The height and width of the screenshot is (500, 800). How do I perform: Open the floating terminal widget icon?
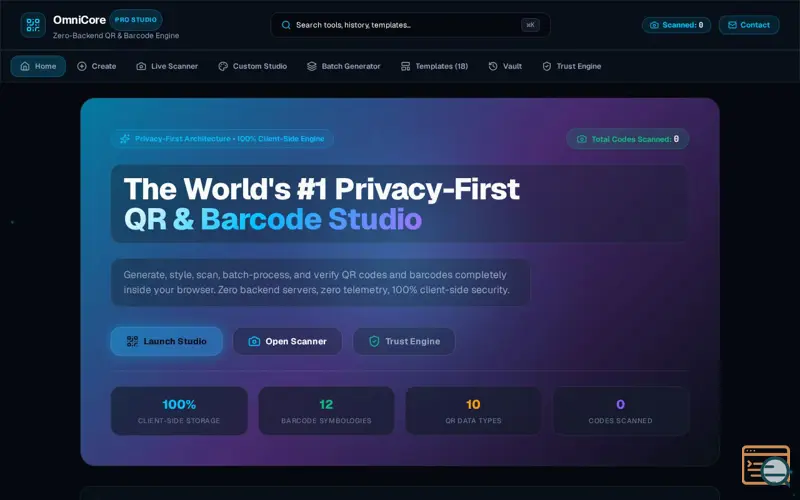[x=766, y=465]
